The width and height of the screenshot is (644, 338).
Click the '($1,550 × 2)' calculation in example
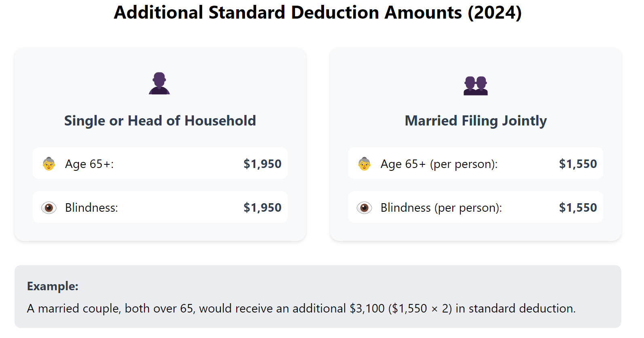(420, 308)
